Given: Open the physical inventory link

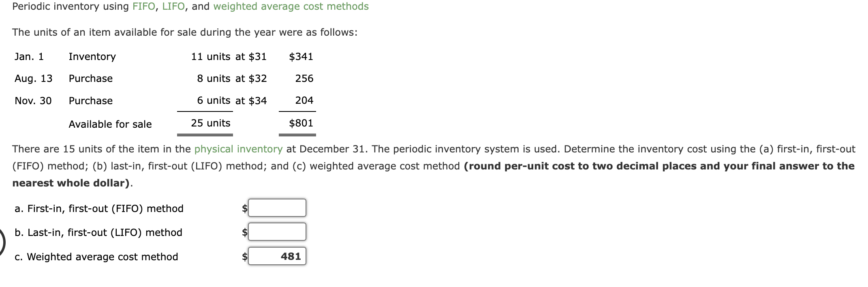Looking at the screenshot, I should tap(237, 149).
